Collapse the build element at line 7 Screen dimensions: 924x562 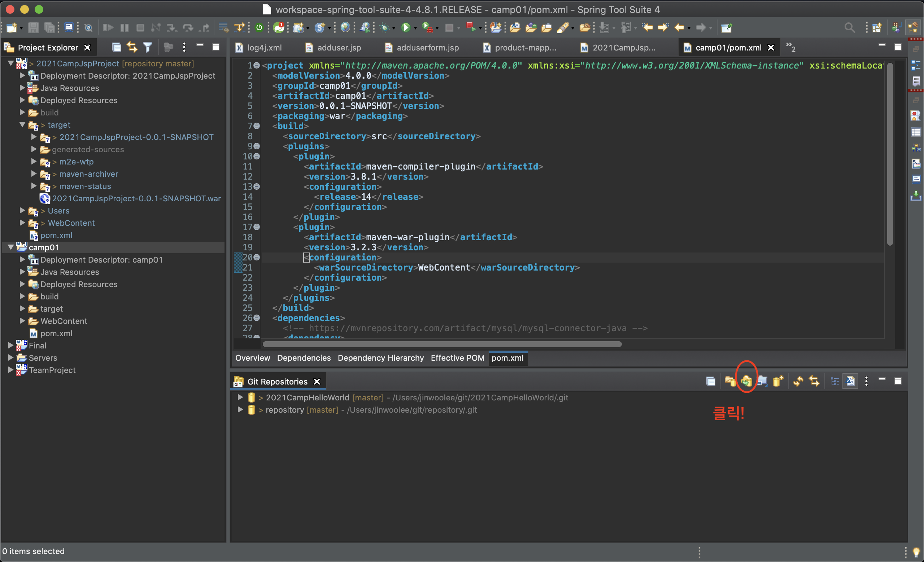[x=257, y=126]
